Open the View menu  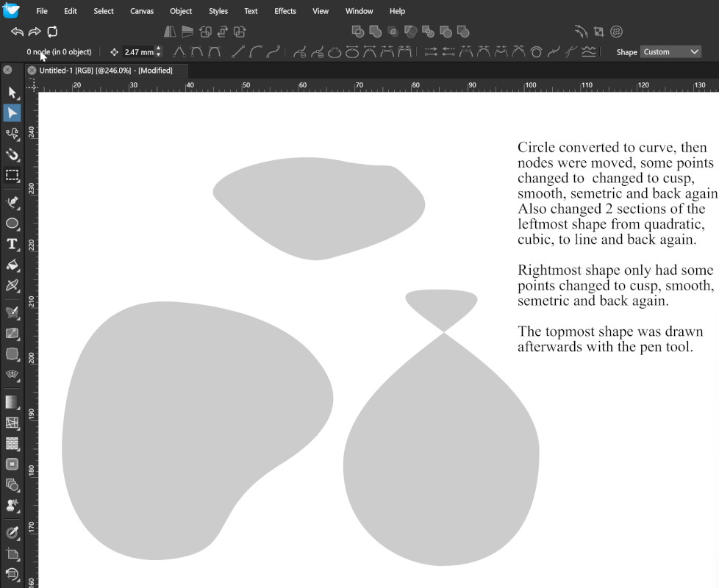click(x=320, y=11)
